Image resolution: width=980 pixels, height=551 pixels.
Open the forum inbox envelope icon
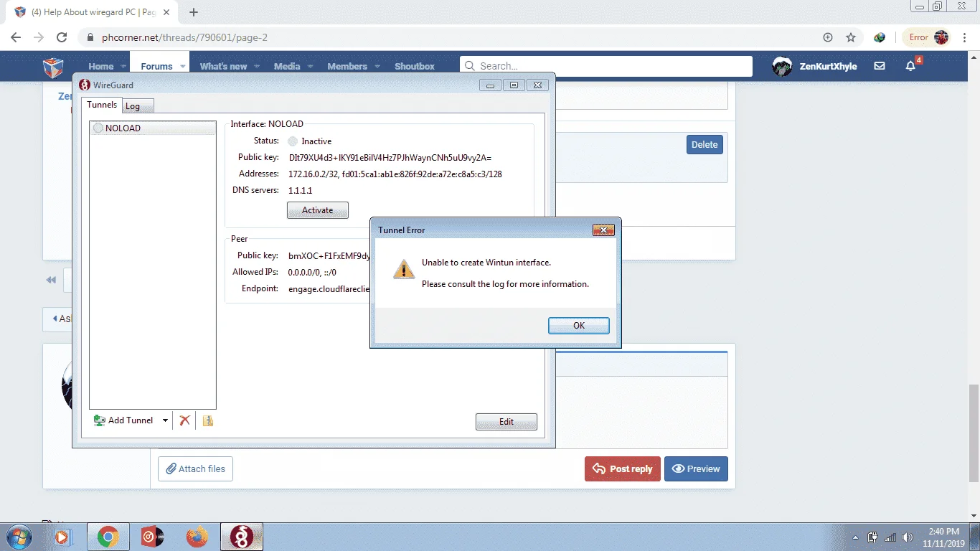point(880,66)
